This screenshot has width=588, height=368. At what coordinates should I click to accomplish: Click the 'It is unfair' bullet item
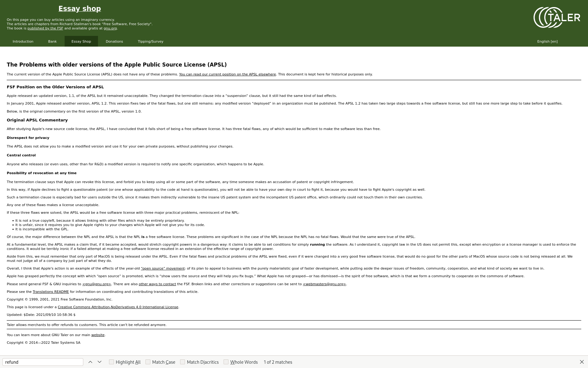[110, 225]
